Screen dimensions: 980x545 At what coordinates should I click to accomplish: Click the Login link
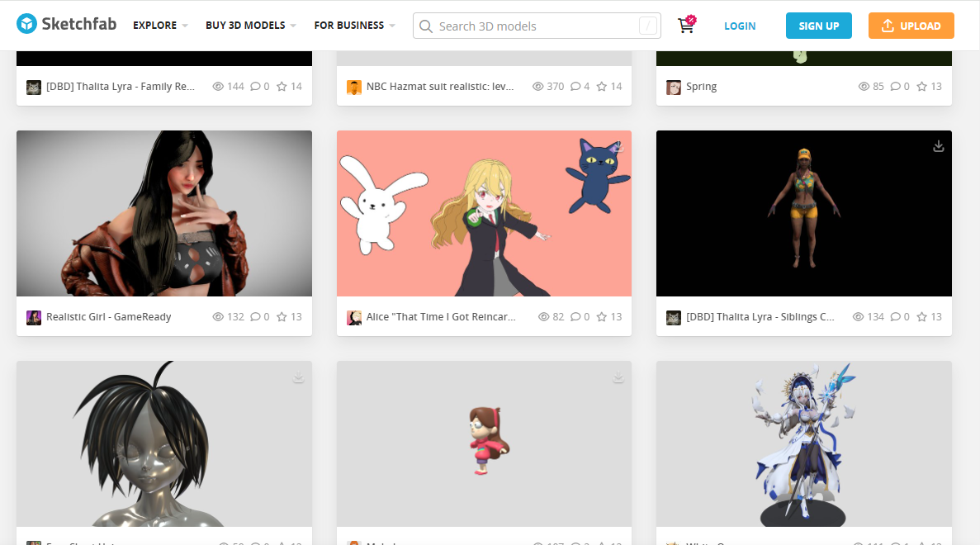740,26
